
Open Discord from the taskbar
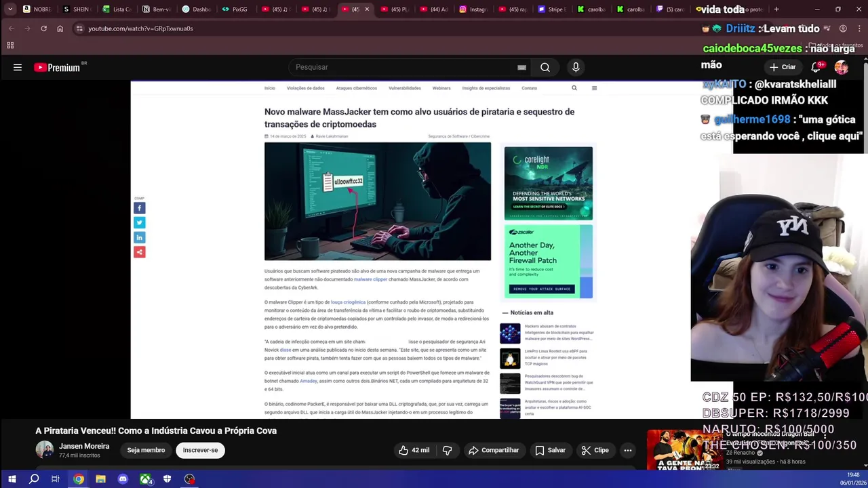(123, 479)
